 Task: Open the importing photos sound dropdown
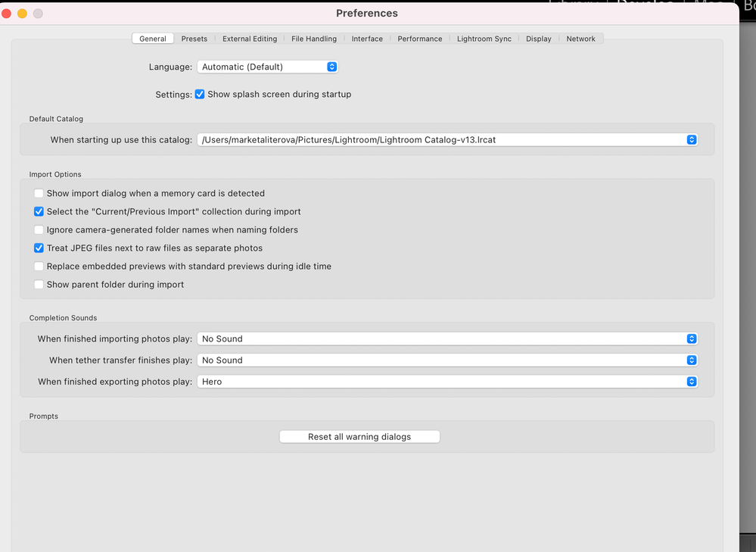[x=447, y=338]
